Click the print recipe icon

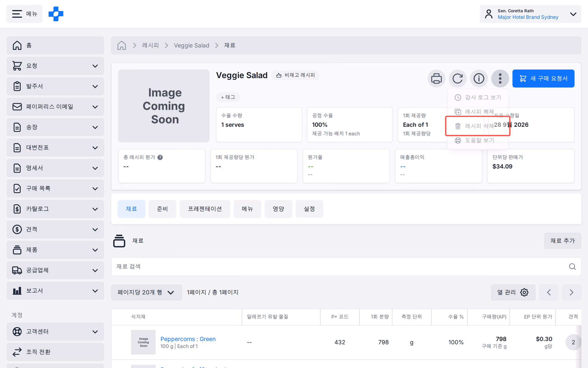click(436, 78)
